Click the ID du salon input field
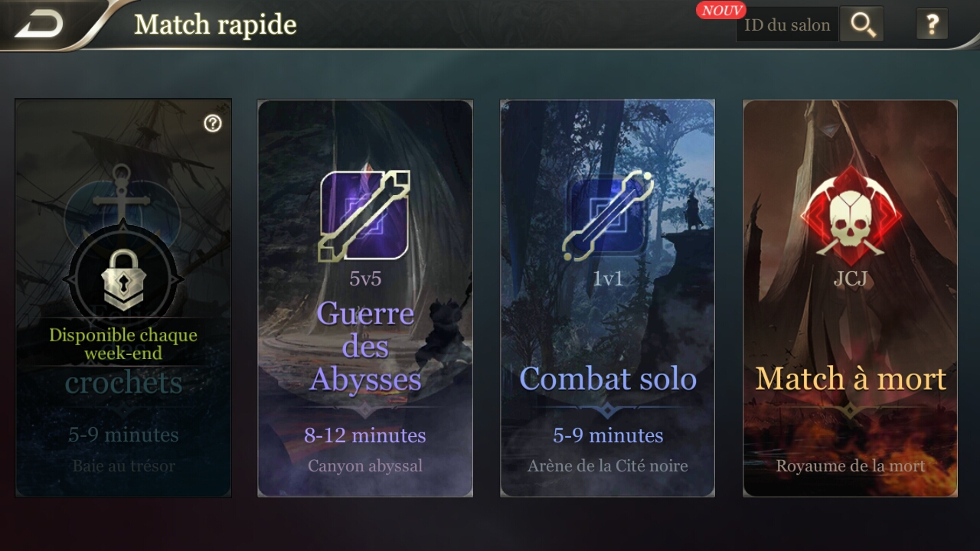 pyautogui.click(x=787, y=25)
